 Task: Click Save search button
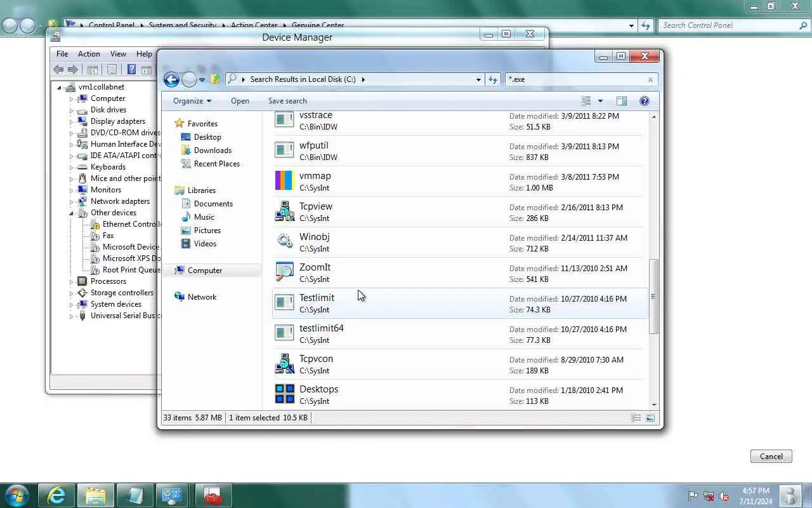click(287, 101)
